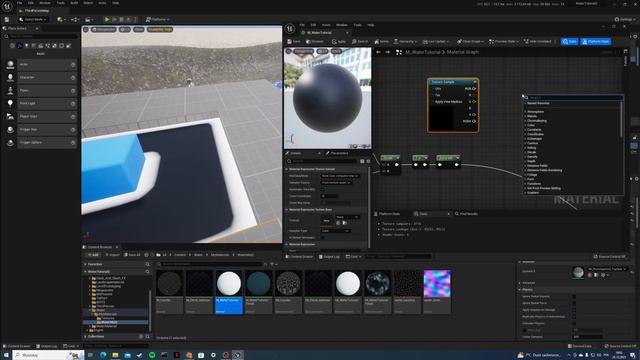Click the Platform Stats button
The height and width of the screenshot is (360, 640).
[x=596, y=41]
